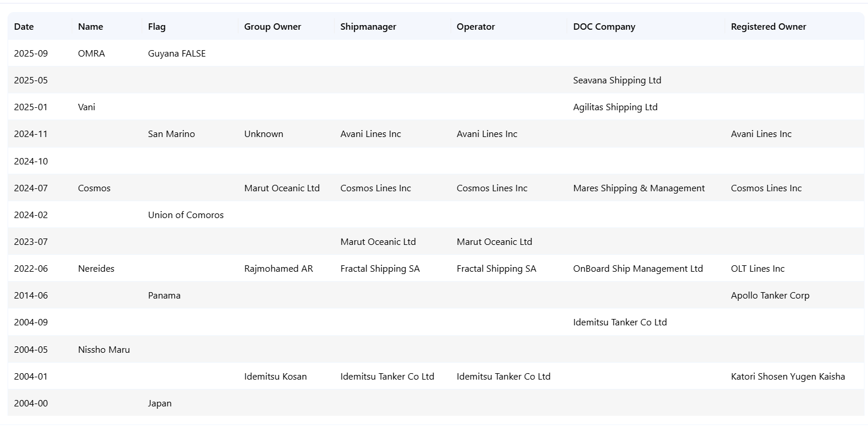Select the Union of Comoros cell
Viewport: 868px width, 428px height.
185,215
